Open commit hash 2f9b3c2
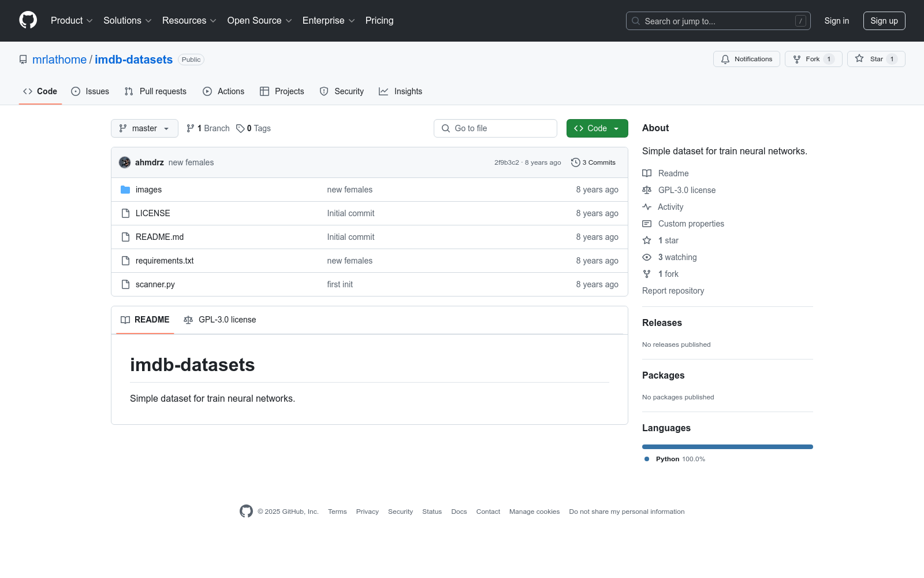This screenshot has height=578, width=924. pos(506,162)
